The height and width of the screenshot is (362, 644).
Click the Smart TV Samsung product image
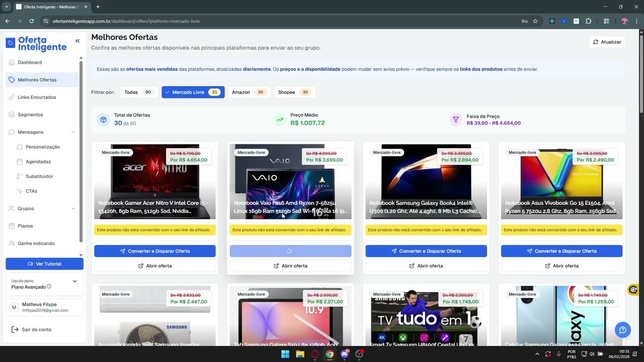coord(426,316)
